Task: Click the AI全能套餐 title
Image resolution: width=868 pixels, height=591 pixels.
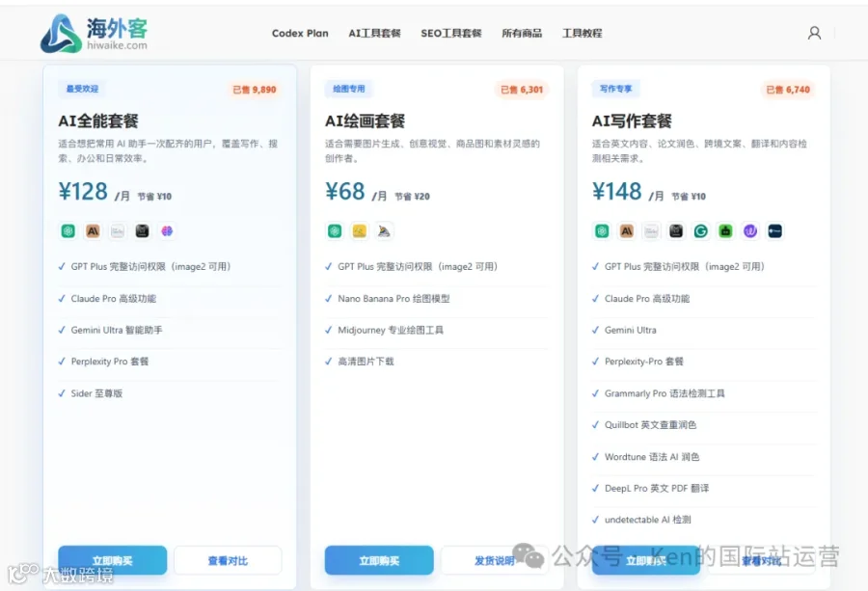Action: pyautogui.click(x=98, y=121)
